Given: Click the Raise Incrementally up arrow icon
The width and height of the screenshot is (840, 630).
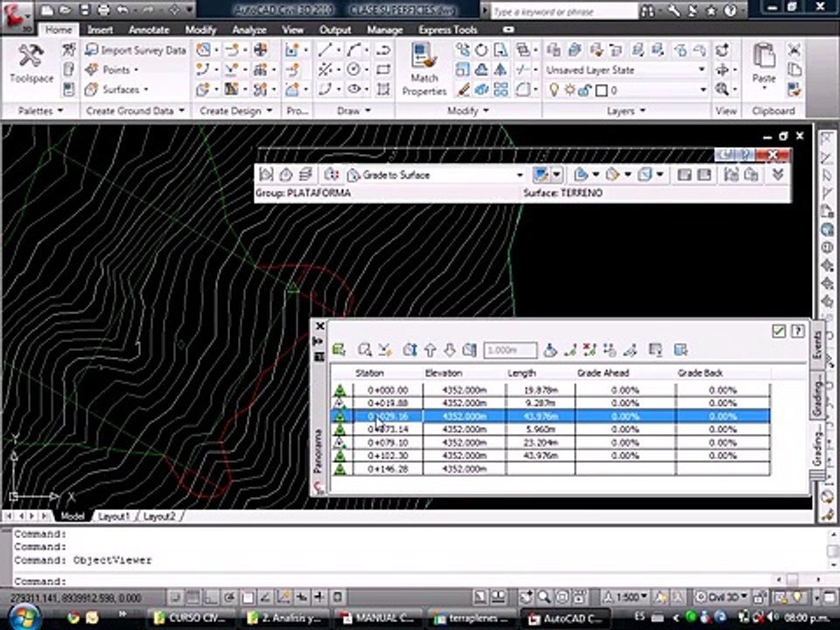Looking at the screenshot, I should tap(430, 350).
